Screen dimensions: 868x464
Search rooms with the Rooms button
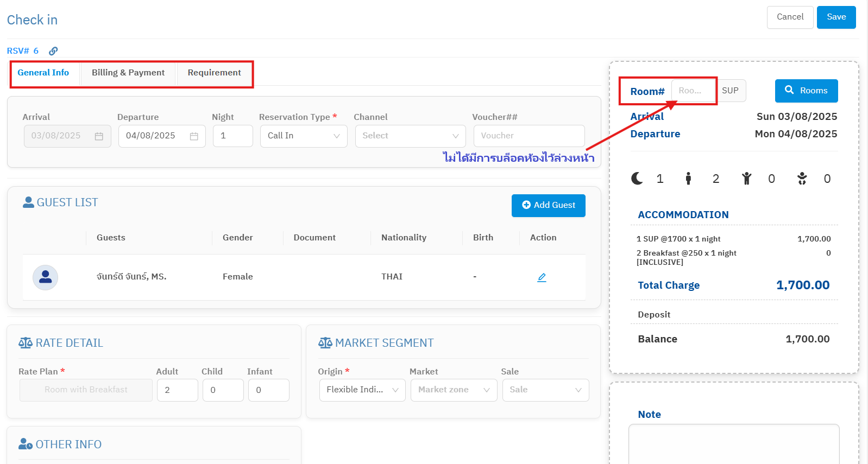pyautogui.click(x=806, y=91)
